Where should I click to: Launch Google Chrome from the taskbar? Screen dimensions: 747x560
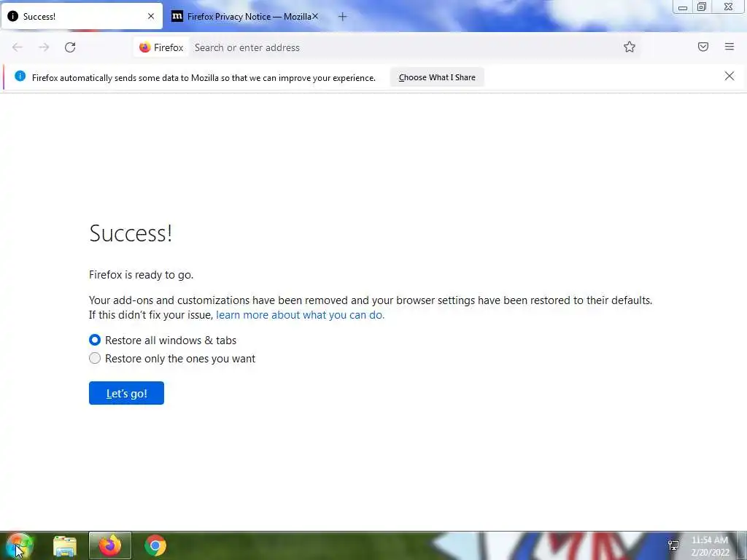[x=155, y=545]
